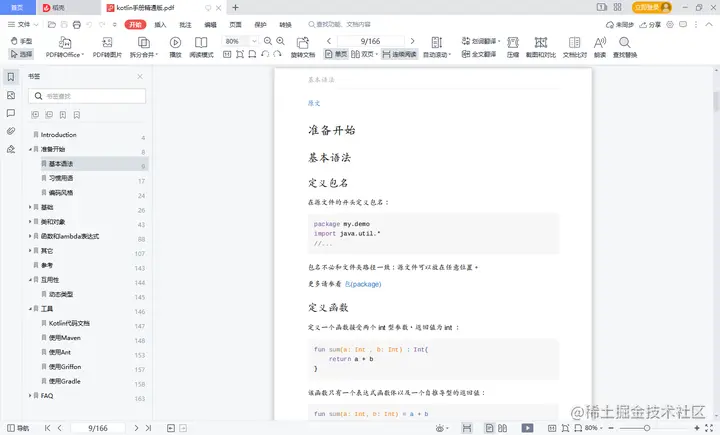Enable double page view
720x435 pixels.
364,54
